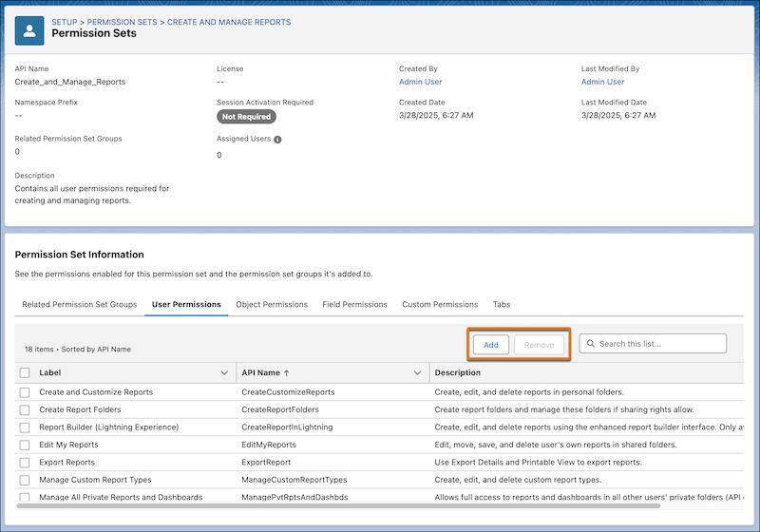Expand the API Name column dropdown
This screenshot has width=760, height=532.
click(x=417, y=373)
